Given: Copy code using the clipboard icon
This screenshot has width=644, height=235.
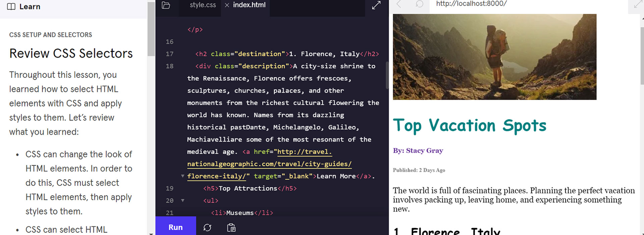Looking at the screenshot, I should pos(231,227).
